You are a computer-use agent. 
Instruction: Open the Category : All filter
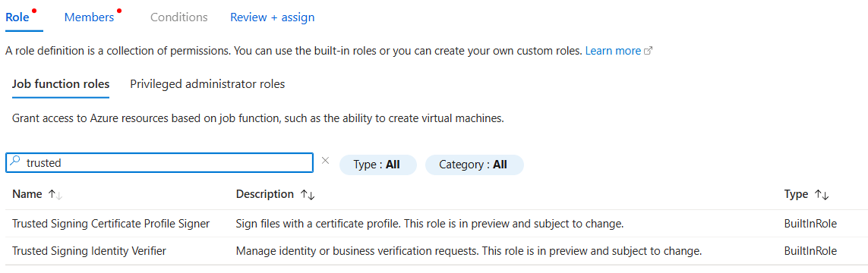[x=475, y=165]
